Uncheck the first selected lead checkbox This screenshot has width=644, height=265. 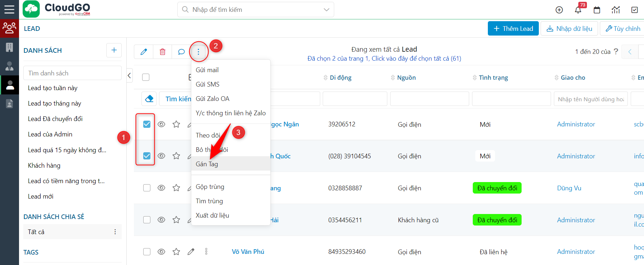coord(147,124)
